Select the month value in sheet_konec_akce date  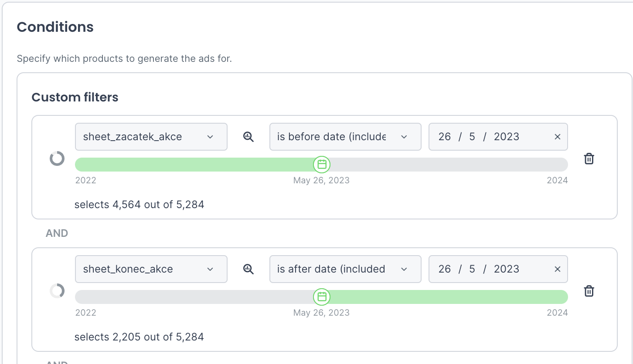tap(472, 269)
